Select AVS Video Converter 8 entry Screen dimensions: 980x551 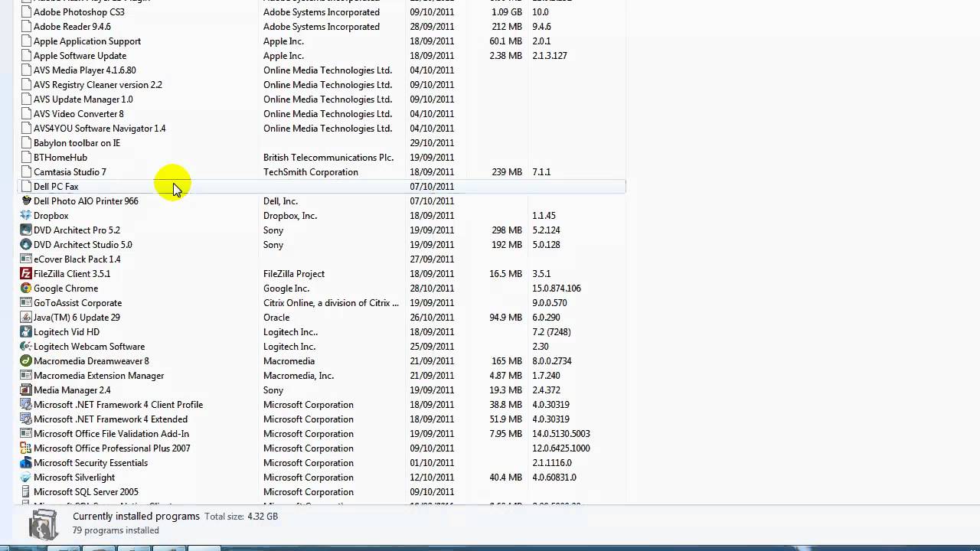point(78,114)
